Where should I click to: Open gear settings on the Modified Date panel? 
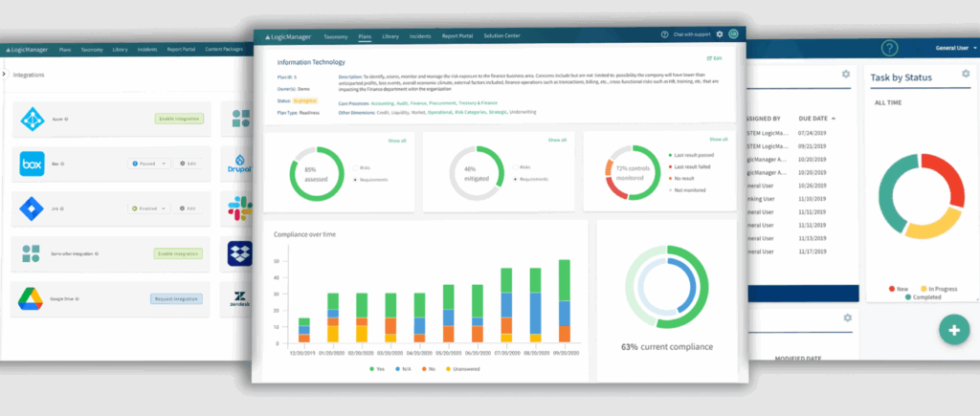pyautogui.click(x=848, y=317)
